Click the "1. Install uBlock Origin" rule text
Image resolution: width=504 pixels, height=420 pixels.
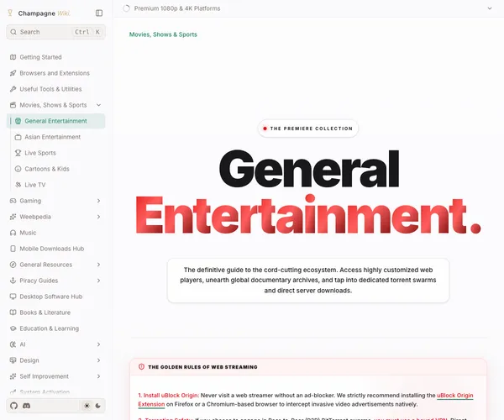pos(169,396)
